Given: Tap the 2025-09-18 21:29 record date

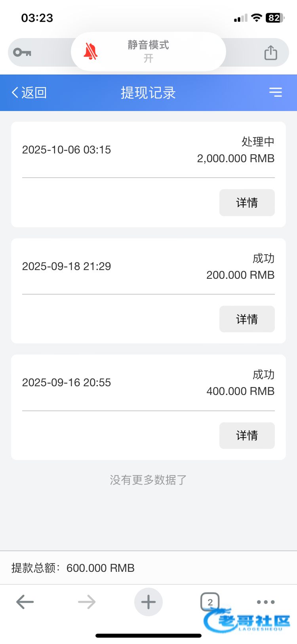Looking at the screenshot, I should tap(67, 266).
